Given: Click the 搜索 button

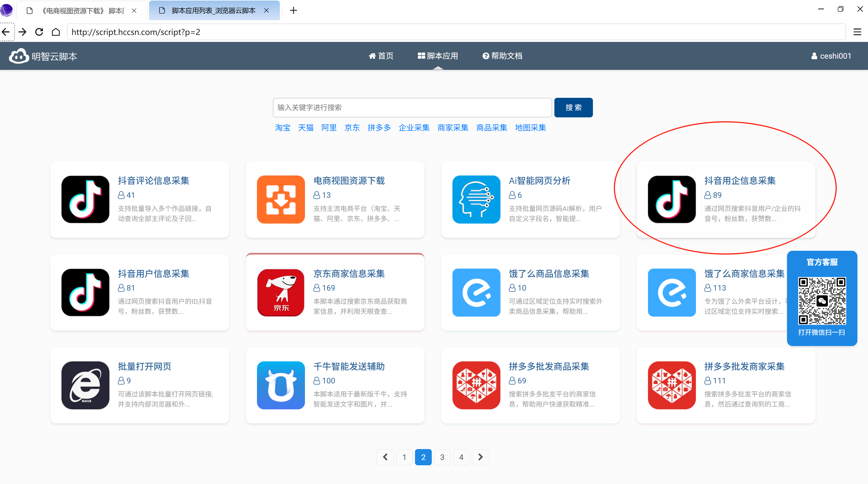Looking at the screenshot, I should coord(574,108).
